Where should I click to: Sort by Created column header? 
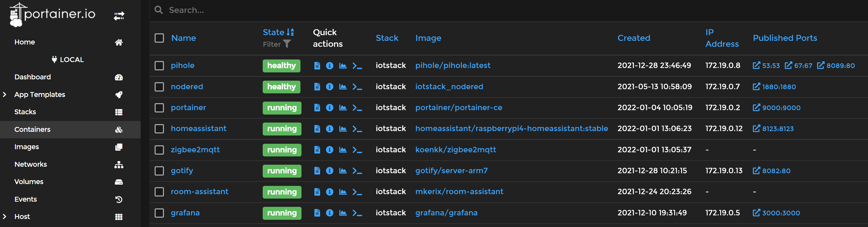(x=633, y=38)
